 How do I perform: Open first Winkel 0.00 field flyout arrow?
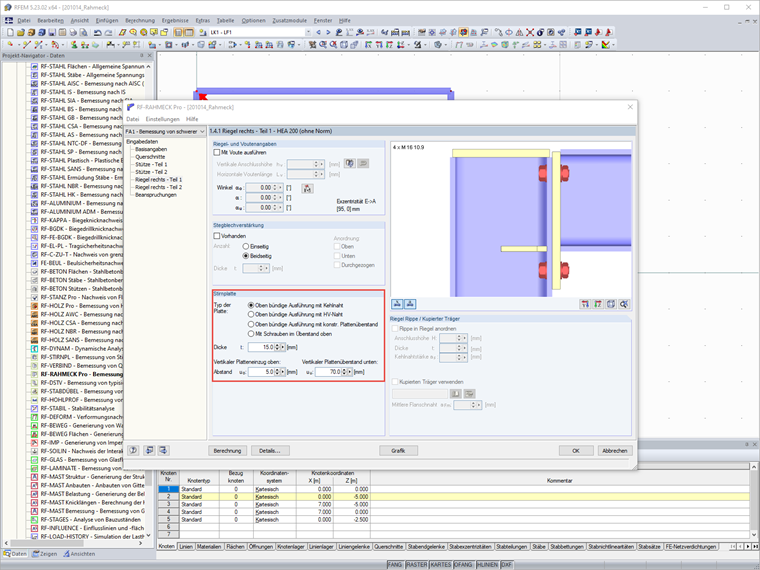[x=280, y=188]
